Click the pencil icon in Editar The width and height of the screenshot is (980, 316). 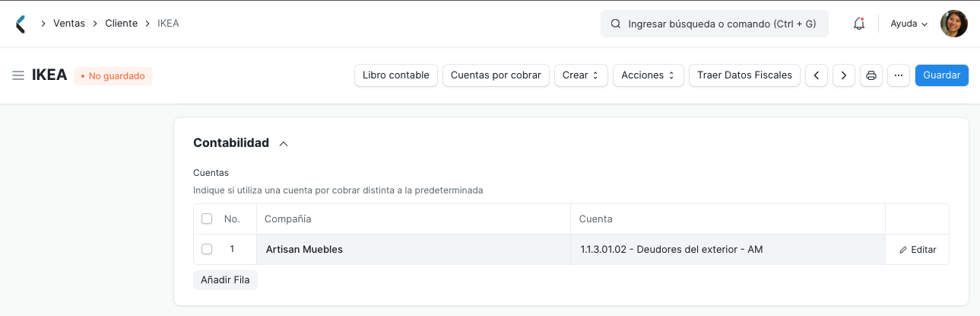(x=903, y=250)
